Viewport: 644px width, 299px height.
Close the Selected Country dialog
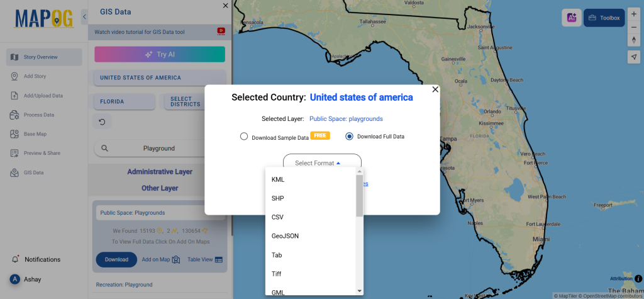(x=435, y=89)
